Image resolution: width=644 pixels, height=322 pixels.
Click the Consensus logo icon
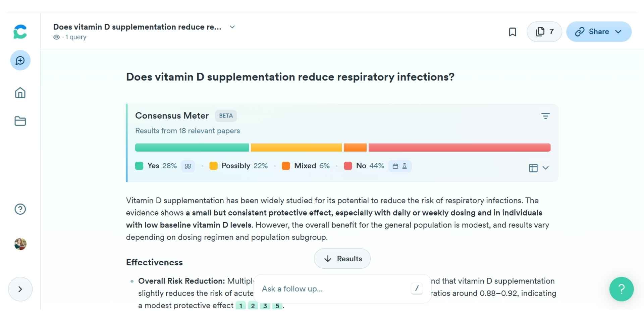click(x=20, y=32)
